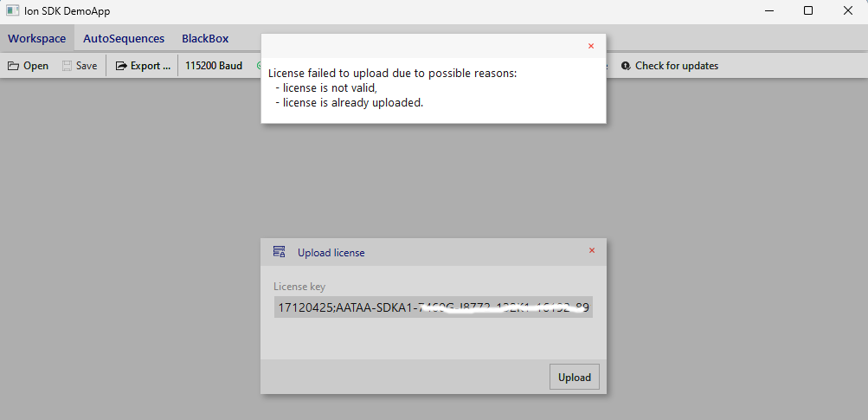Click the partially hidden green connection icon
This screenshot has height=420, width=868.
point(259,66)
